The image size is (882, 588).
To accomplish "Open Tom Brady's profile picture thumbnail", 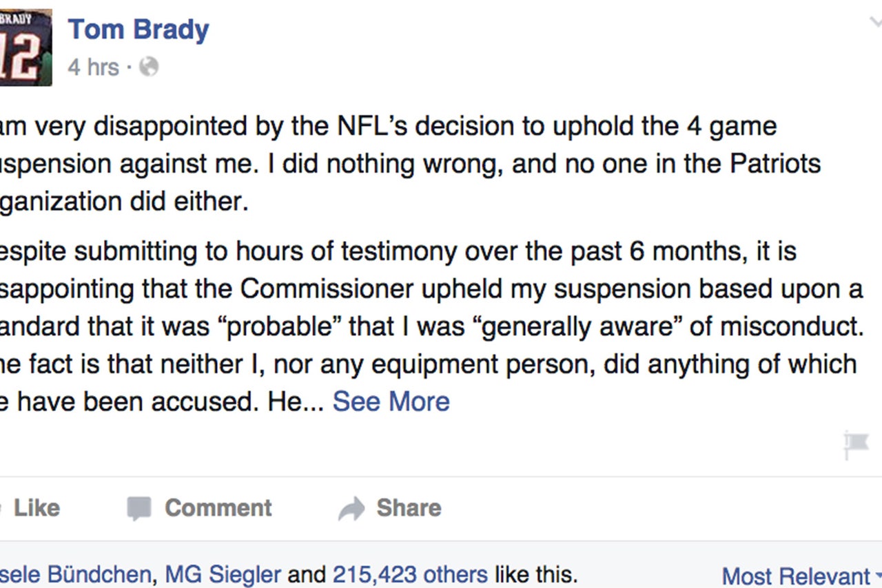I will (x=25, y=48).
